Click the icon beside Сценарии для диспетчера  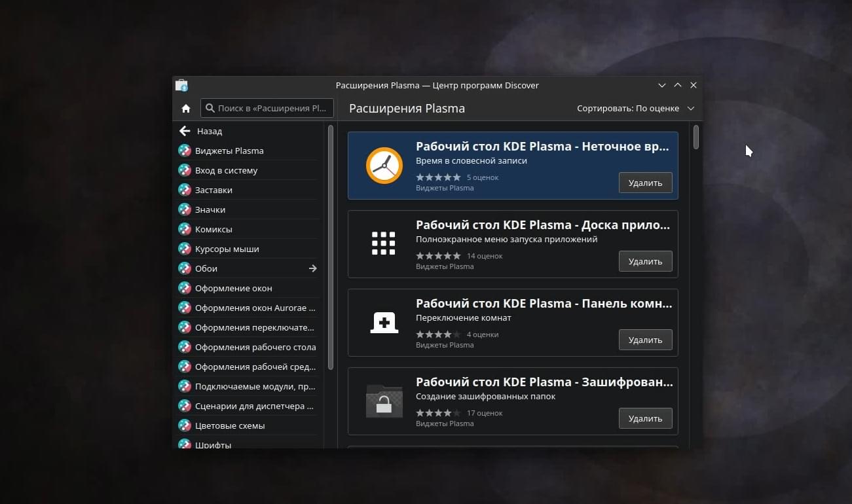coord(185,406)
